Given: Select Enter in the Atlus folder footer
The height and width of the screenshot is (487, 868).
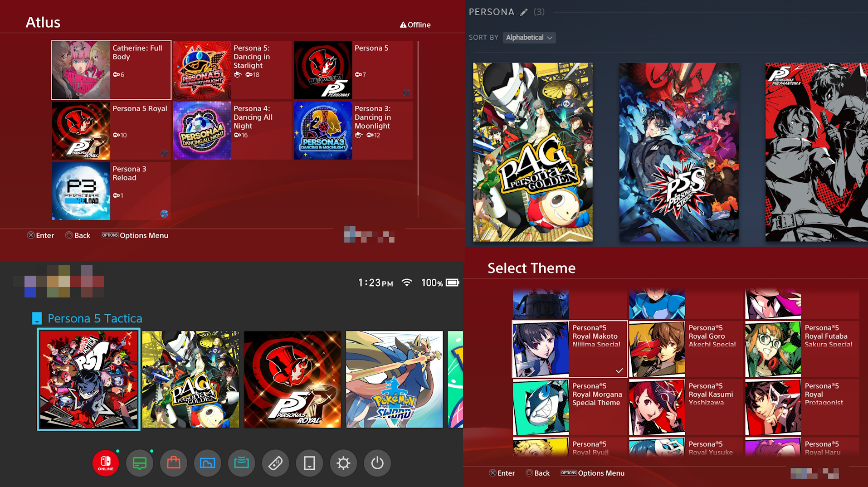Looking at the screenshot, I should (x=40, y=235).
